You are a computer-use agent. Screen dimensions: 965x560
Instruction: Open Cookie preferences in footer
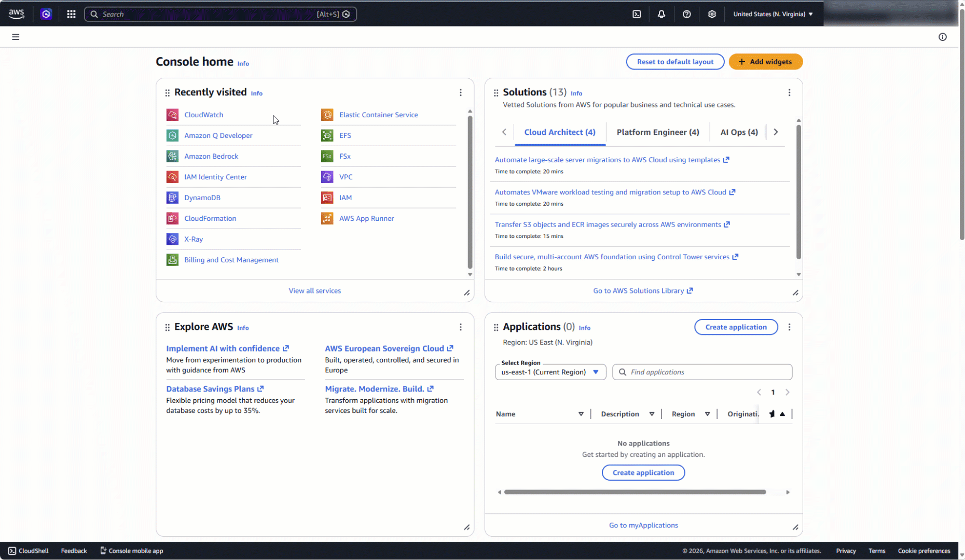click(924, 551)
